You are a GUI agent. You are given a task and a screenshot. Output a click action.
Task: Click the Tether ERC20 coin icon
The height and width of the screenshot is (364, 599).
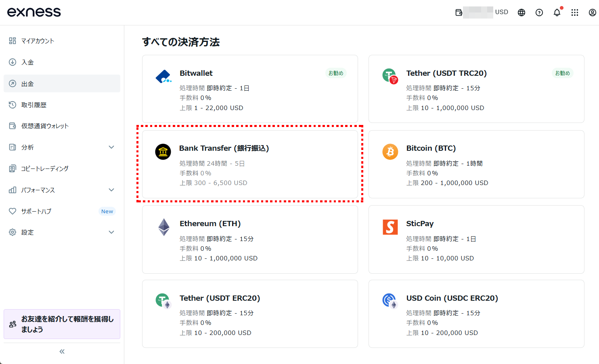pyautogui.click(x=163, y=301)
